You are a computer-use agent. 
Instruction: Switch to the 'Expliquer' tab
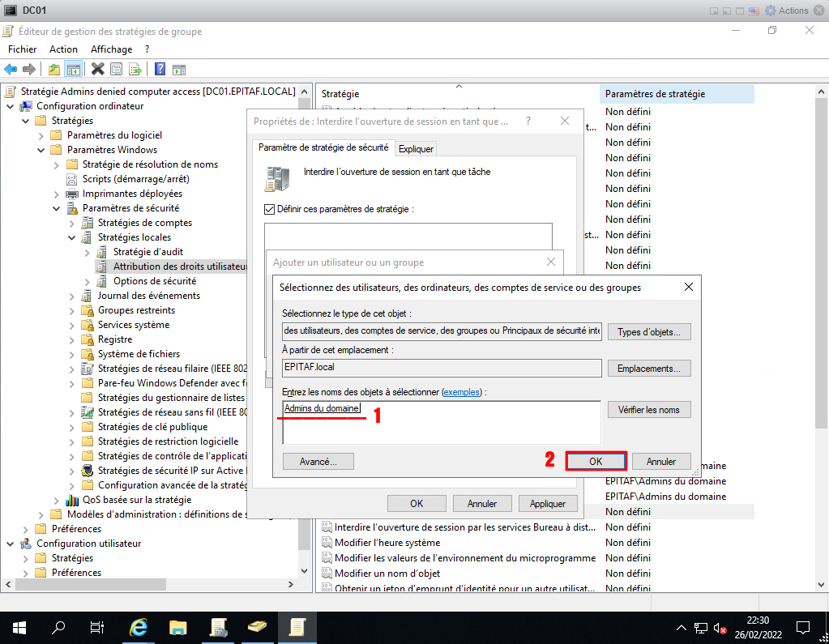point(417,148)
